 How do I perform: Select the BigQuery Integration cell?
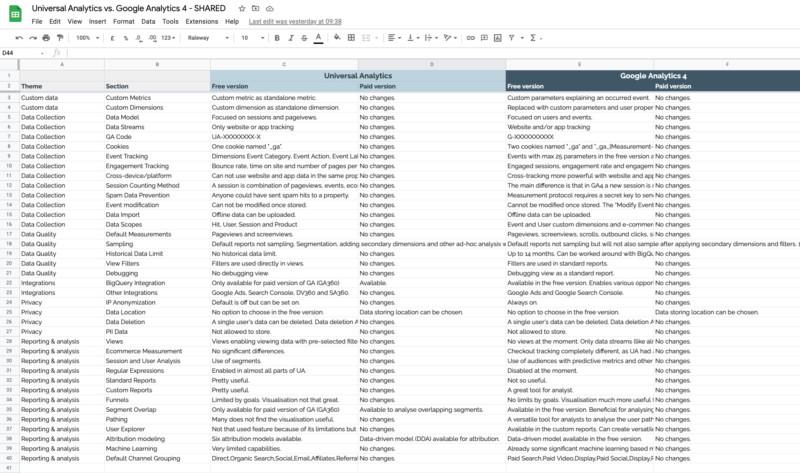pos(157,283)
